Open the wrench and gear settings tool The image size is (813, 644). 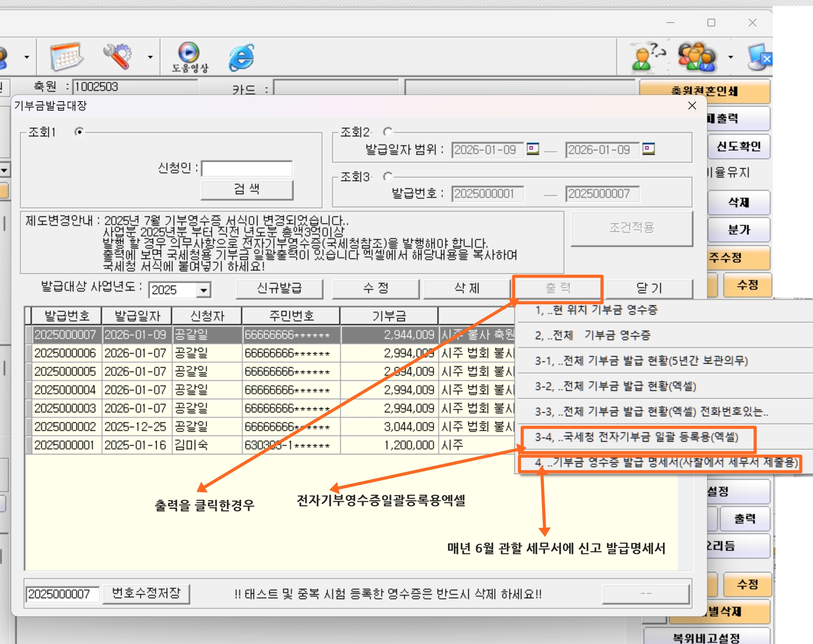click(117, 56)
